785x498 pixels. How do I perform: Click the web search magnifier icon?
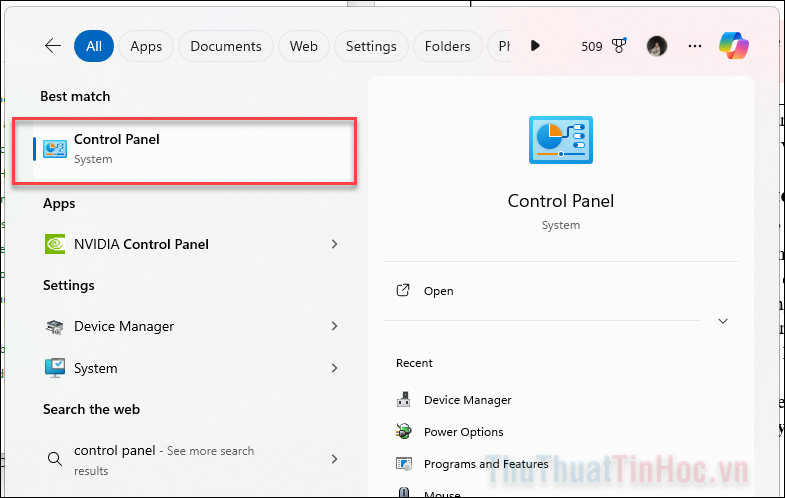coord(55,458)
